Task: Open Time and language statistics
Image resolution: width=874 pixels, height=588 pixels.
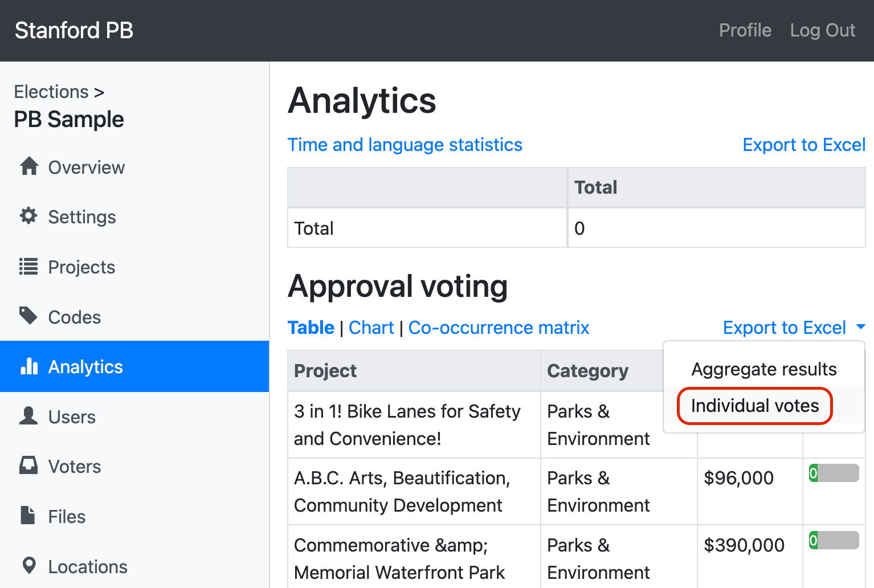Action: [x=405, y=145]
